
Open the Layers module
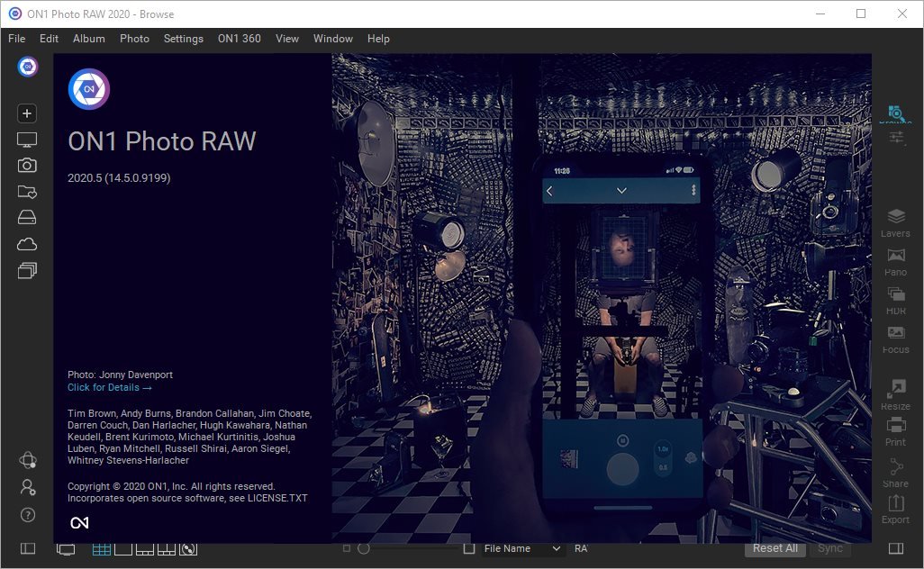tap(896, 222)
